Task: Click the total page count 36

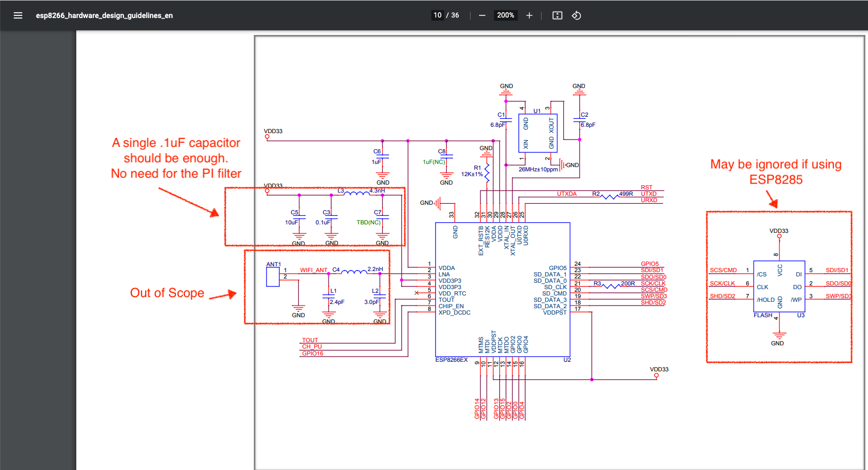Action: pos(455,15)
